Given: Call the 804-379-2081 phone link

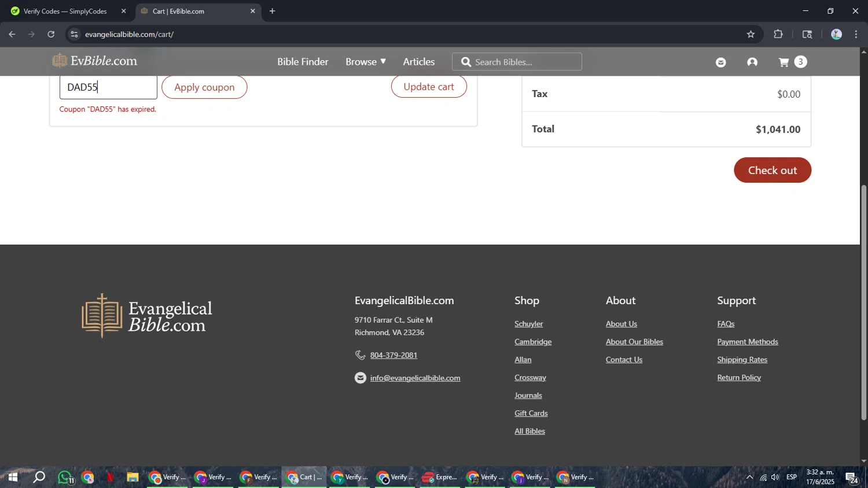Looking at the screenshot, I should coord(393,355).
